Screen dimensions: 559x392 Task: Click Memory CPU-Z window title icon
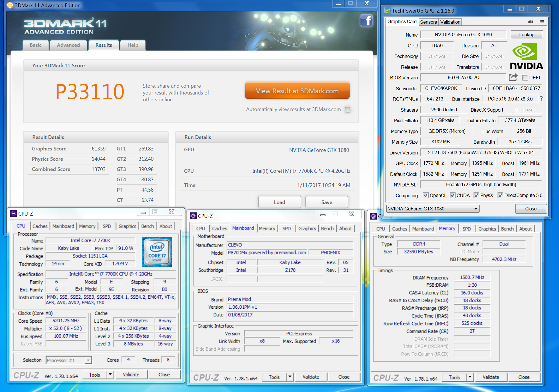(373, 216)
